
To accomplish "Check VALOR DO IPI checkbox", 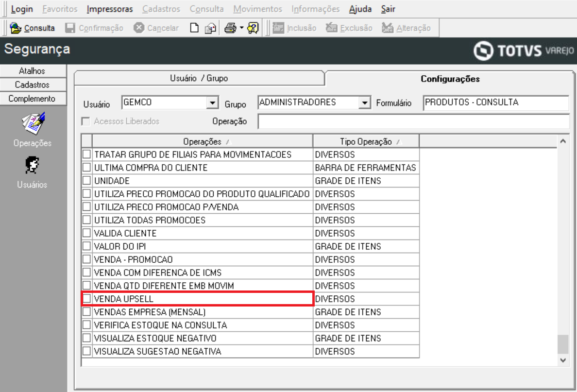I will coord(86,246).
